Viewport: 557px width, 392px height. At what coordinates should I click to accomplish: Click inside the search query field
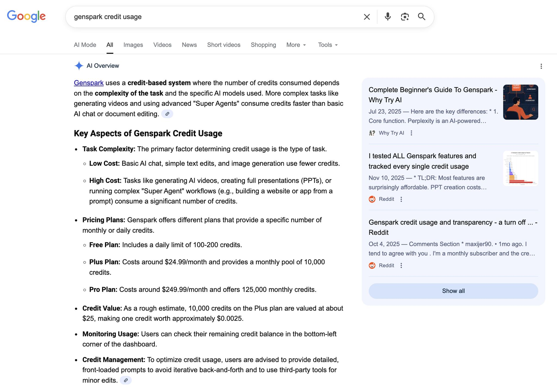[x=212, y=17]
